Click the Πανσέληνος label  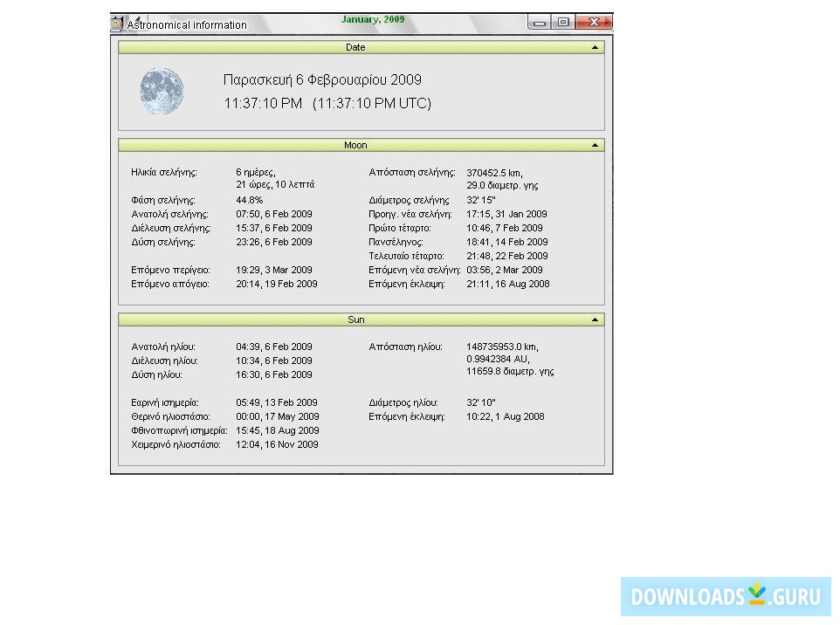click(x=396, y=242)
